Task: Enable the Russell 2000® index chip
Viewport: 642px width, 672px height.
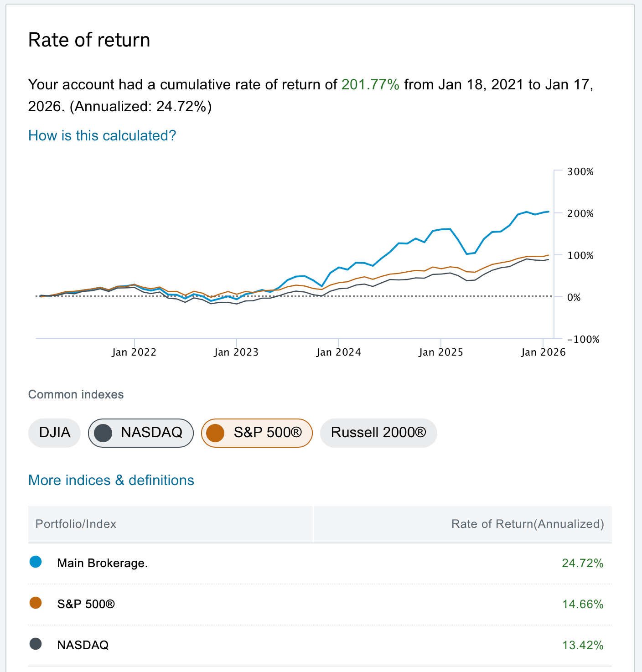Action: tap(378, 433)
